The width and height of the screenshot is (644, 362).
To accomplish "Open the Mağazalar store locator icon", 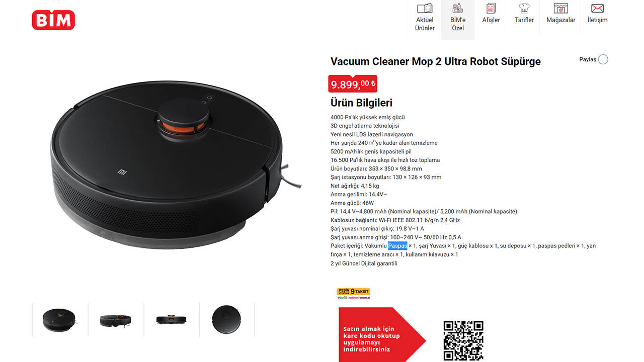I will click(x=561, y=9).
